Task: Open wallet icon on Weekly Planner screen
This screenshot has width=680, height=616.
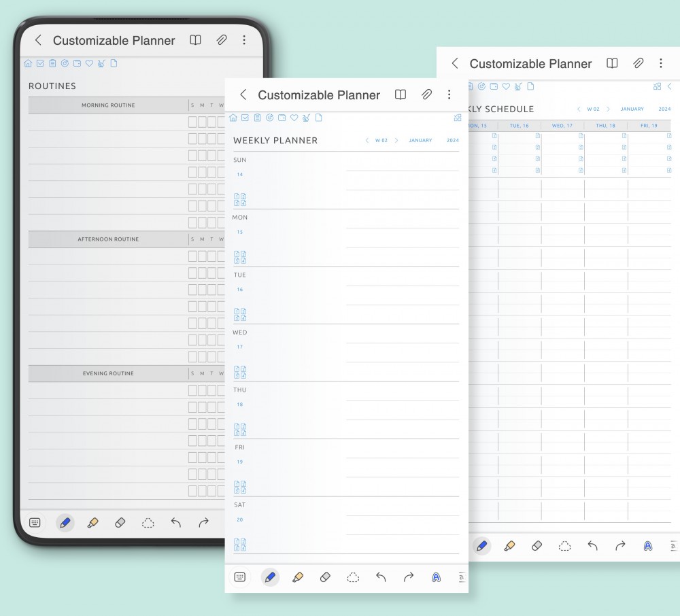Action: pyautogui.click(x=282, y=118)
